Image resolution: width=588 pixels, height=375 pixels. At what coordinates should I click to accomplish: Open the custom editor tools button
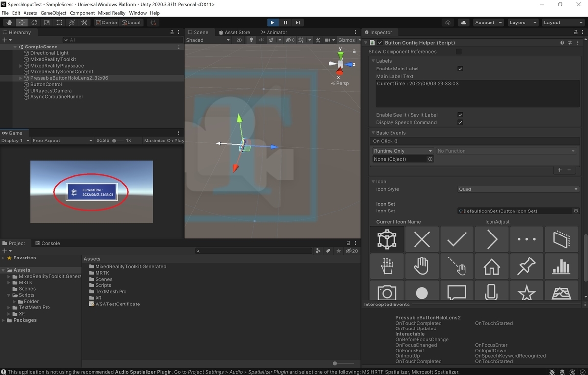(84, 23)
